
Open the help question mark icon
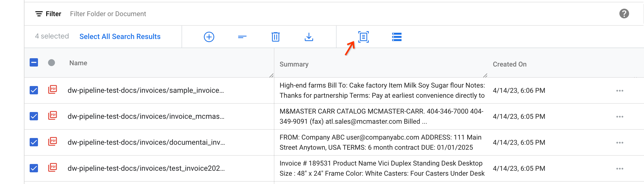click(624, 14)
